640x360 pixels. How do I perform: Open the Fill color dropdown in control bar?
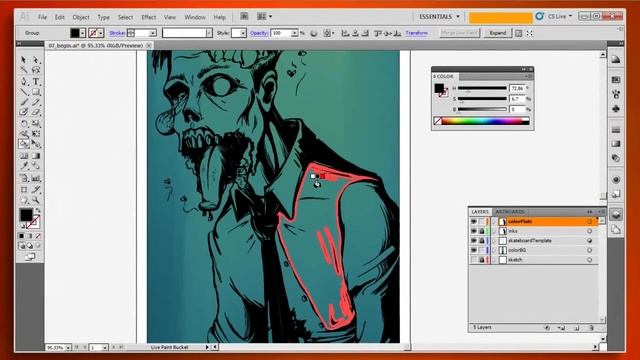(83, 33)
